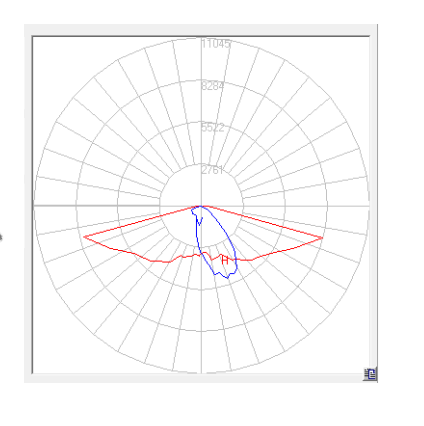Click the red curve's upper left straight edge
The height and width of the screenshot is (426, 424).
[142, 222]
